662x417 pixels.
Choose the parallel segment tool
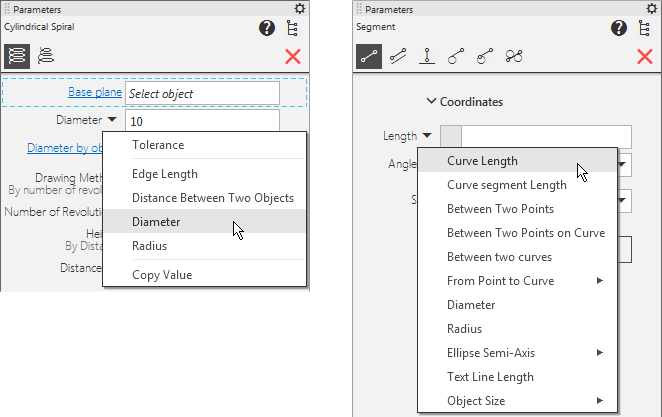click(x=398, y=56)
